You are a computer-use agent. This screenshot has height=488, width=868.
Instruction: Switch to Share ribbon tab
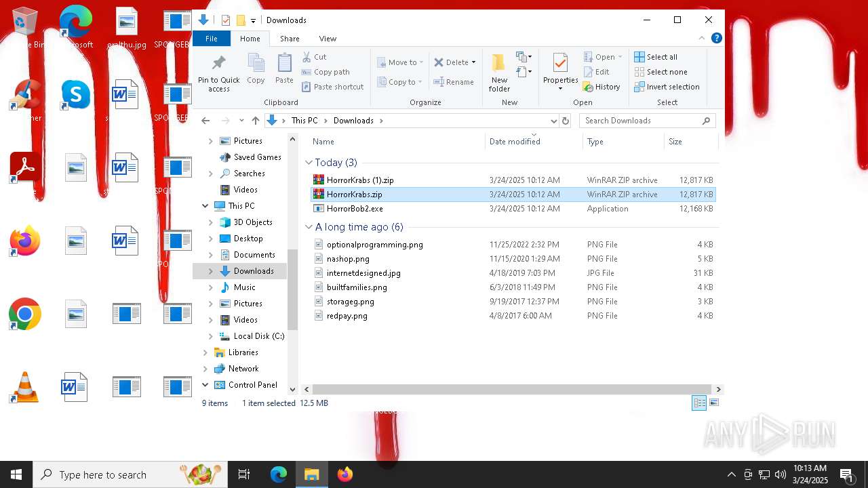pos(290,39)
